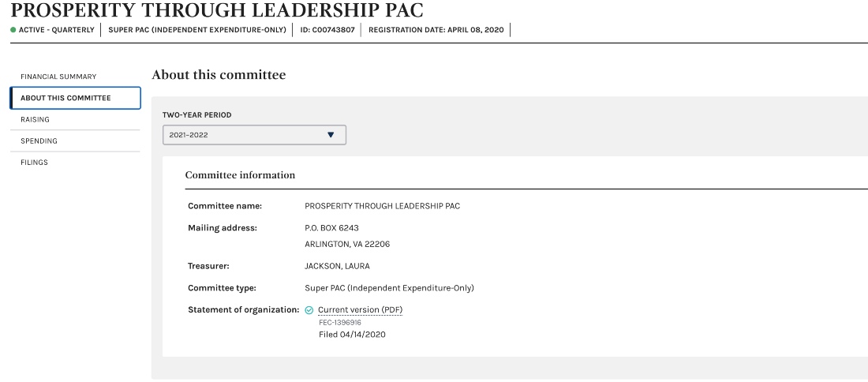Screen dimensions: 868x382
Task: Click the dark triangle arrow in period selector
Action: pos(331,135)
